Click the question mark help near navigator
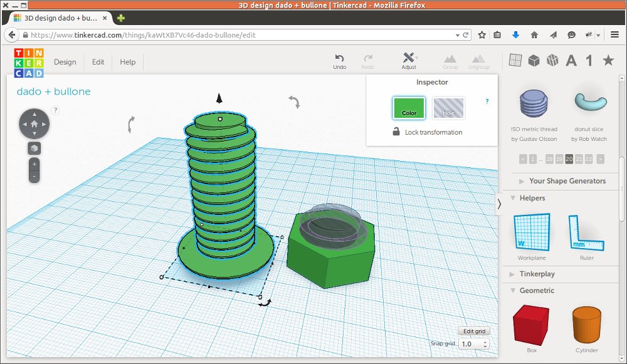The height and width of the screenshot is (364, 627). (x=55, y=110)
